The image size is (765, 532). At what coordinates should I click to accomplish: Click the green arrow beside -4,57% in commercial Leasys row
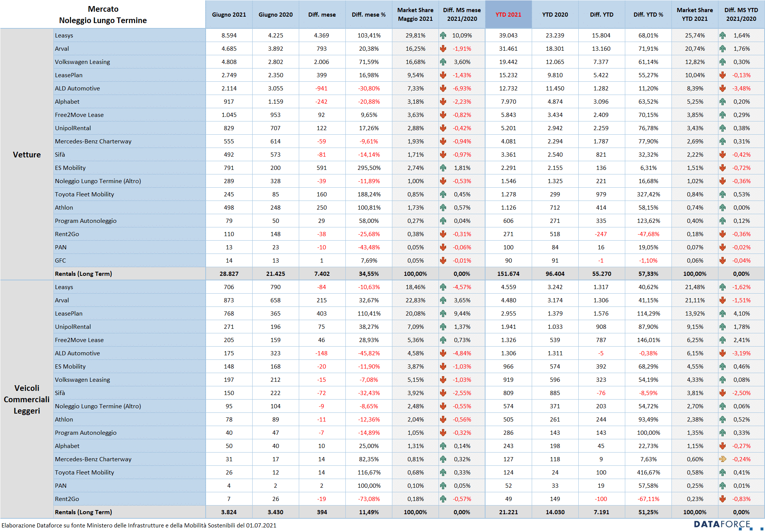(x=443, y=287)
